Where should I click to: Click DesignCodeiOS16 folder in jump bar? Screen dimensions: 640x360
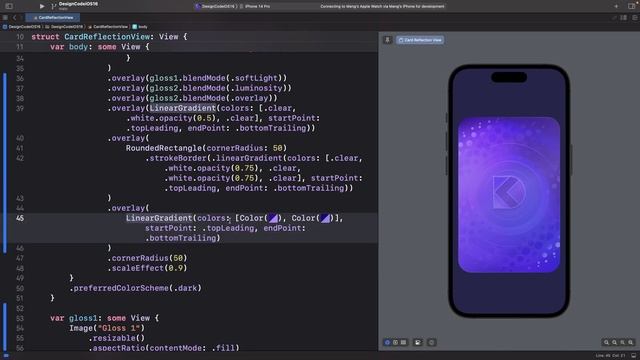pyautogui.click(x=64, y=27)
